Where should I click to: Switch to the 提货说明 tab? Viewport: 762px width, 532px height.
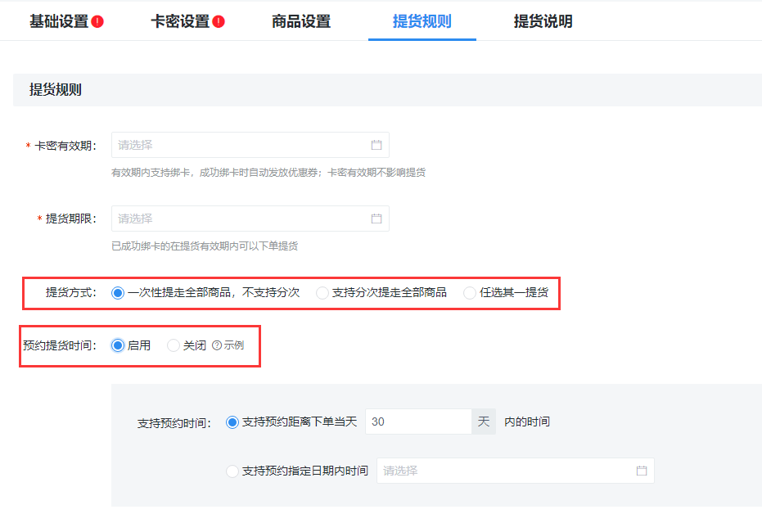pyautogui.click(x=542, y=22)
